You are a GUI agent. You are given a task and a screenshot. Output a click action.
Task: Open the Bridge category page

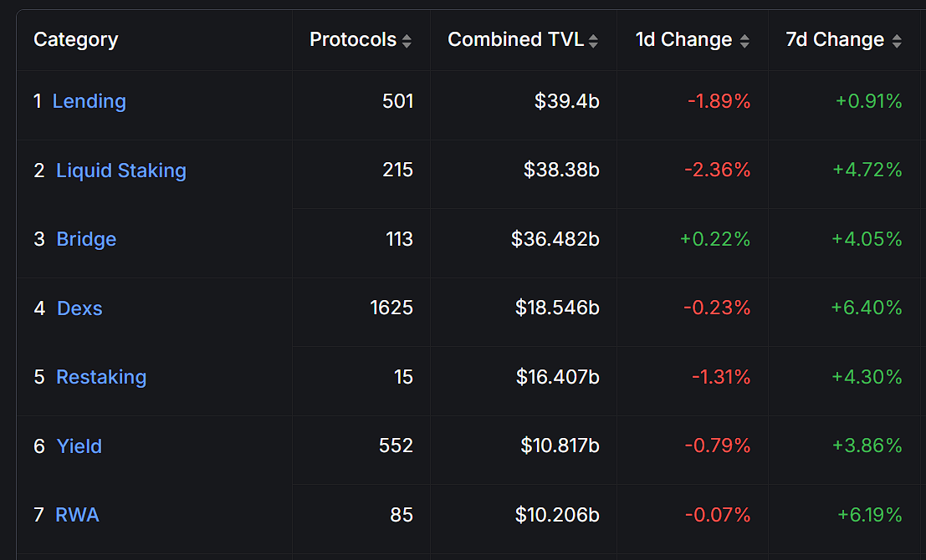pyautogui.click(x=86, y=239)
